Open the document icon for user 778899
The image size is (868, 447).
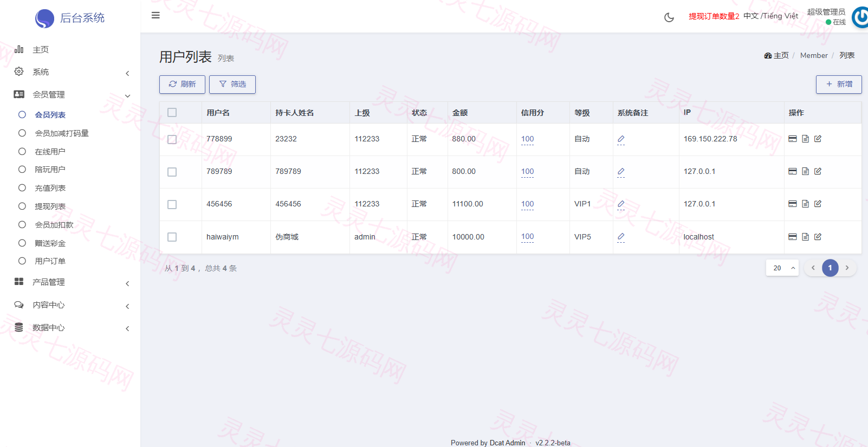[x=805, y=139]
